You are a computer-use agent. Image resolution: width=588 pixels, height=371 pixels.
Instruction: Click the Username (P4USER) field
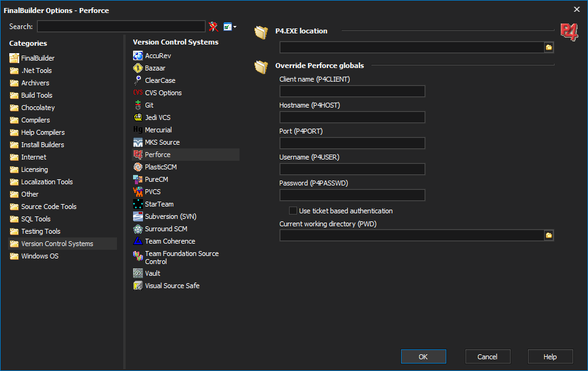pos(352,169)
